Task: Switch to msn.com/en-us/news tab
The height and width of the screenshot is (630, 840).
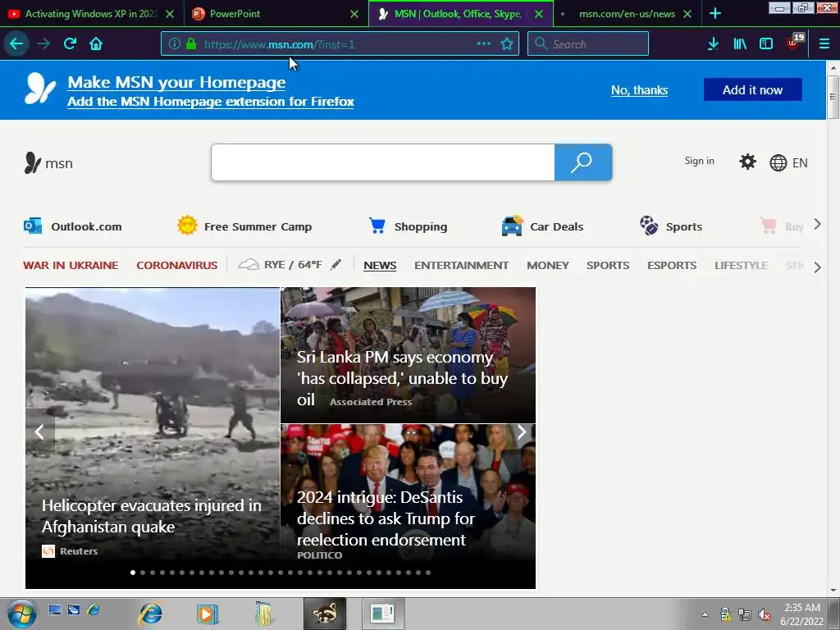Action: 627,13
